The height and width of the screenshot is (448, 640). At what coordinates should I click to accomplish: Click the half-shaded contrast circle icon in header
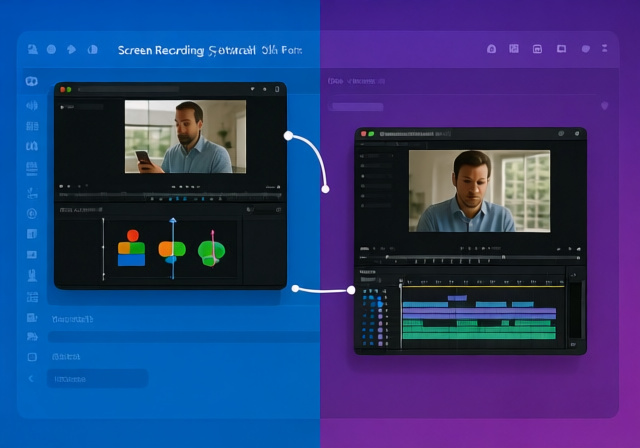click(93, 49)
